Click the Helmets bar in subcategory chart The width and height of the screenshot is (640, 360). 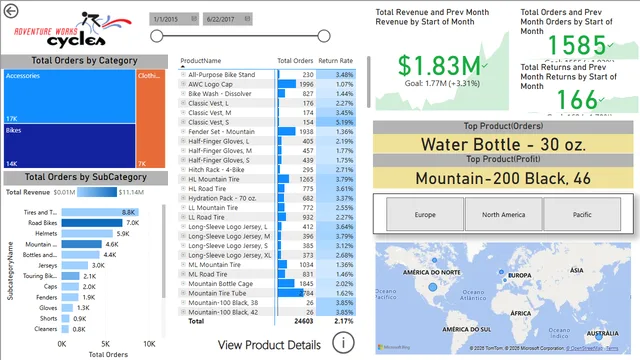pos(87,233)
